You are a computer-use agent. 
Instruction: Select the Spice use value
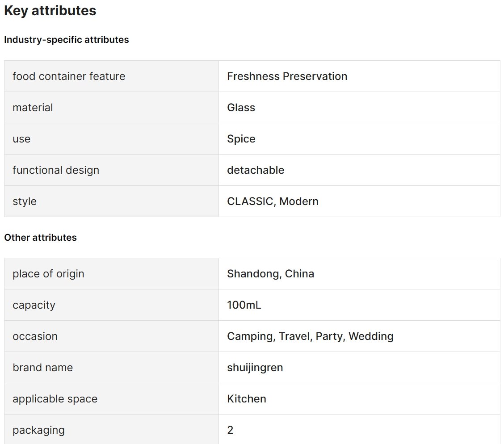[241, 139]
